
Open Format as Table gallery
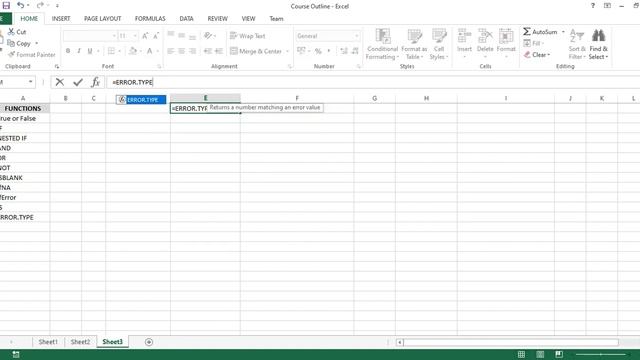click(414, 44)
